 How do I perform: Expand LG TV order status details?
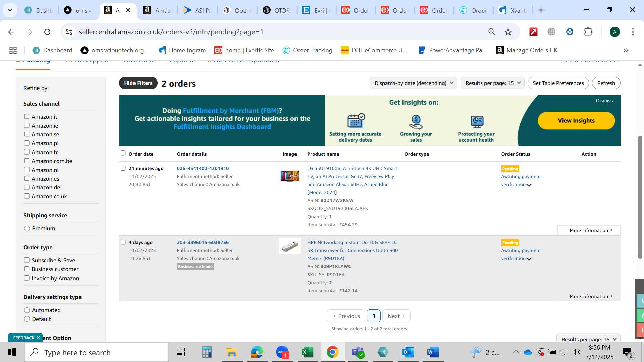coord(529,185)
